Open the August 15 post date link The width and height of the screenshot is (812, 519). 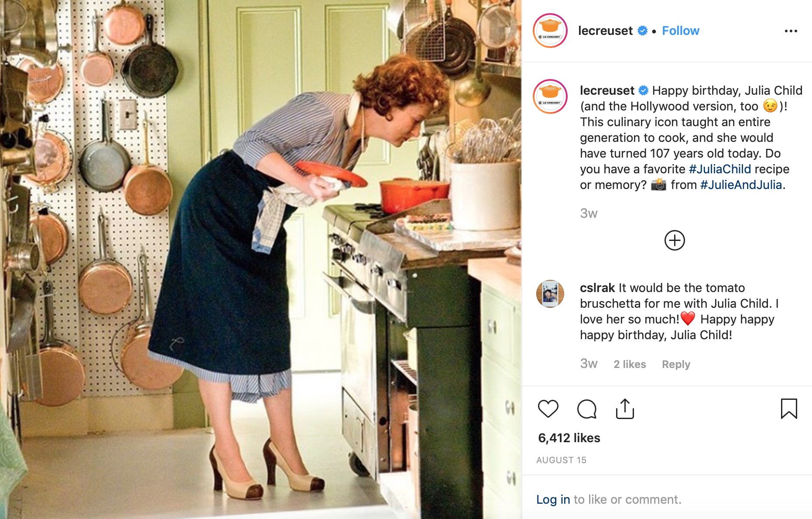coord(561,460)
